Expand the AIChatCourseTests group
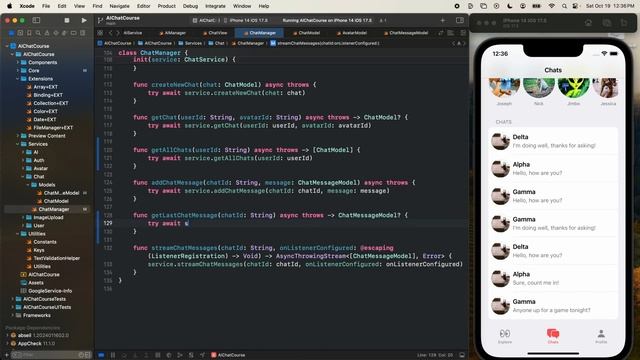640x360 pixels. [x=13, y=299]
